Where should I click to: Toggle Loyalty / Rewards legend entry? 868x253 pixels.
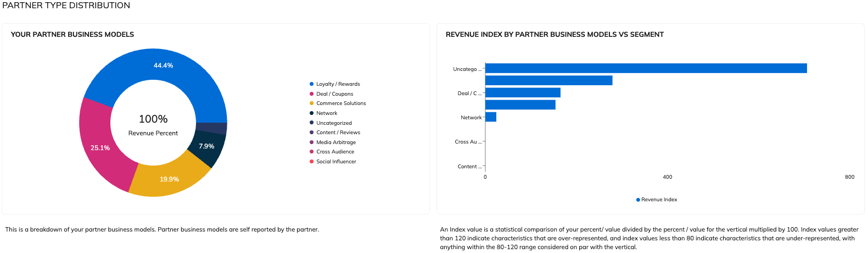coord(338,84)
